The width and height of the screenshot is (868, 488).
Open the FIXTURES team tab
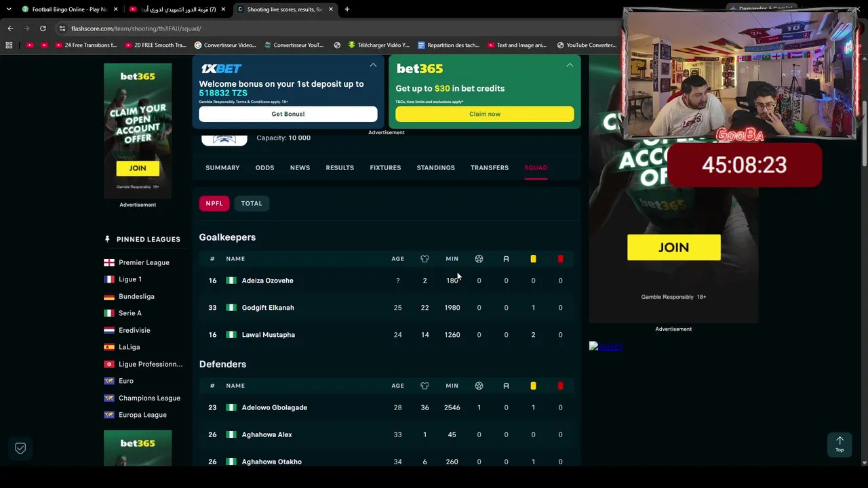pos(385,167)
